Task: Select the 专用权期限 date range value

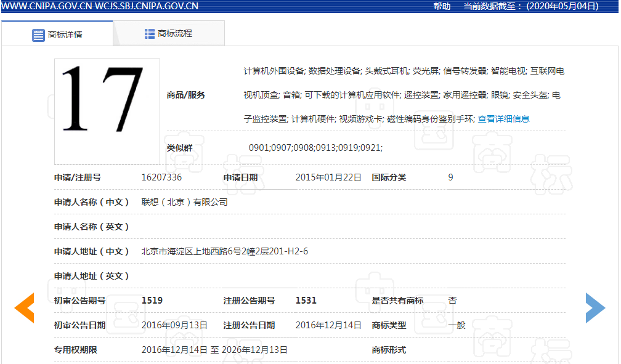Action: coord(214,350)
